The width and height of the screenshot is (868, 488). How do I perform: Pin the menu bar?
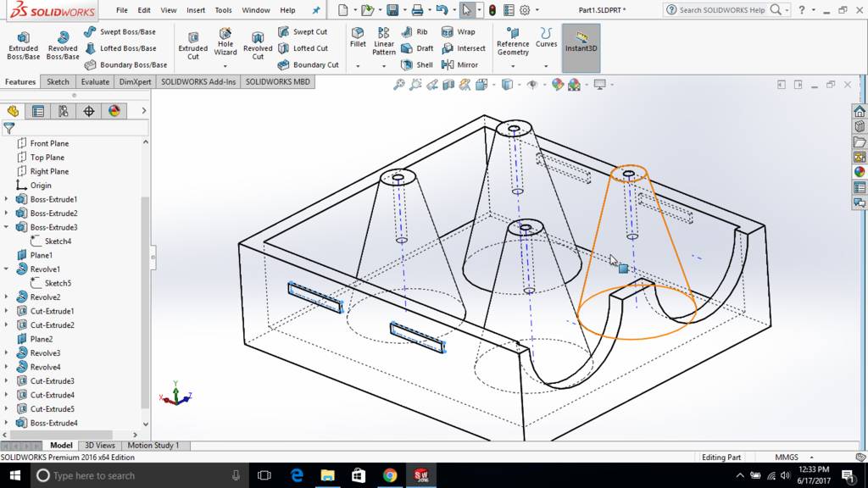coord(316,10)
